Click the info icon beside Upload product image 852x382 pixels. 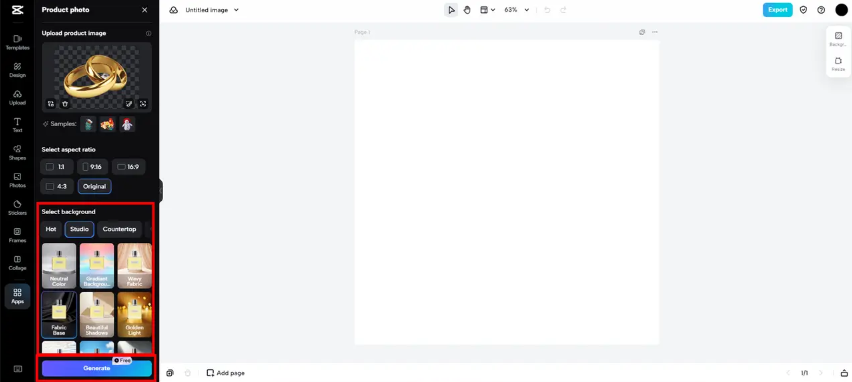148,33
